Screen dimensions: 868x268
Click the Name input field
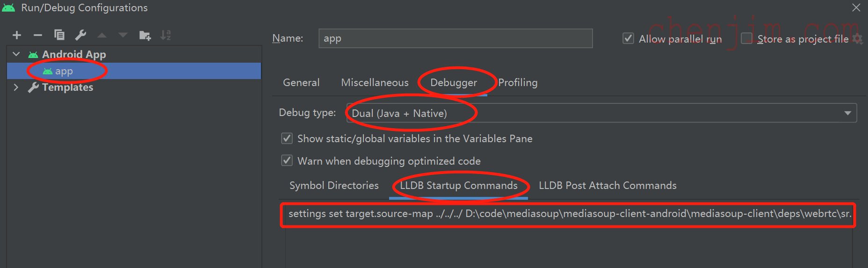(x=456, y=38)
